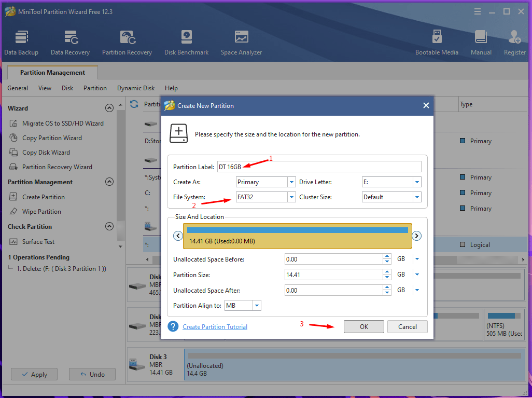Click the Type column header
Viewport: 532px width, 398px height.
(466, 104)
